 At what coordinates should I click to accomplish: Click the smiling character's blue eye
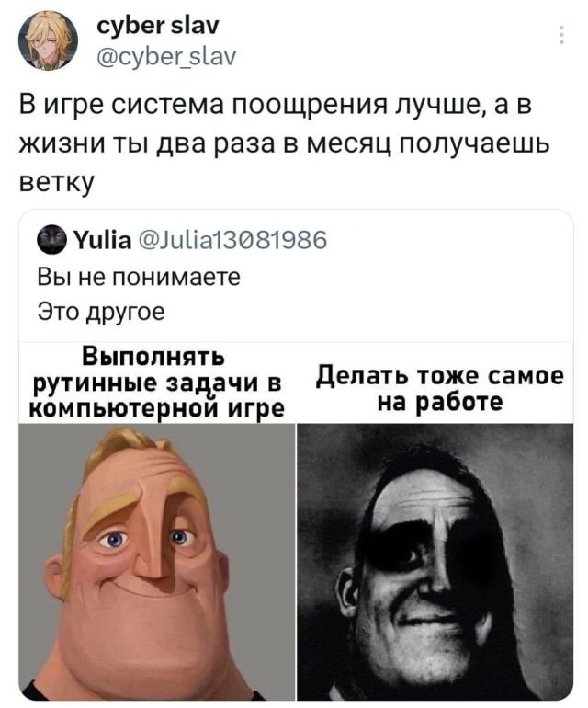(114, 540)
